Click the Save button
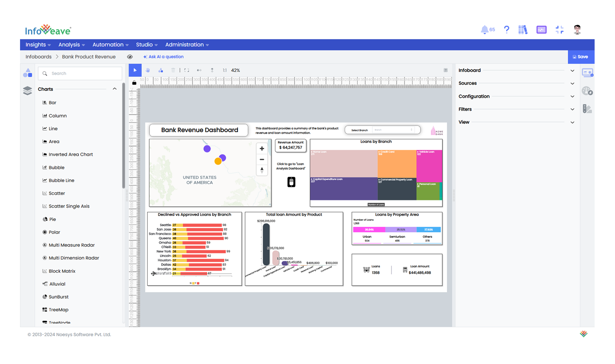 pos(581,57)
